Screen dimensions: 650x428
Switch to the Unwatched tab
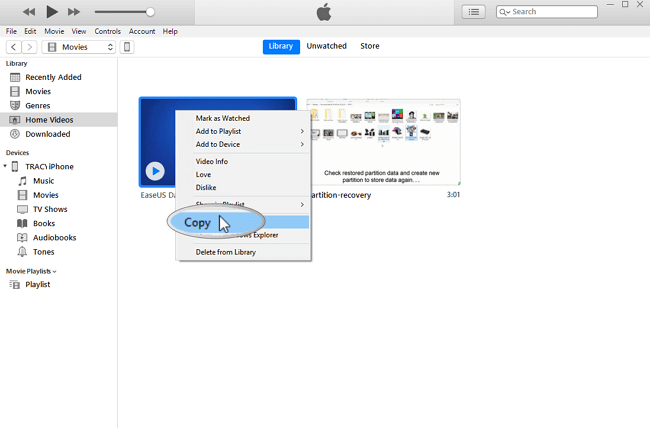tap(325, 46)
